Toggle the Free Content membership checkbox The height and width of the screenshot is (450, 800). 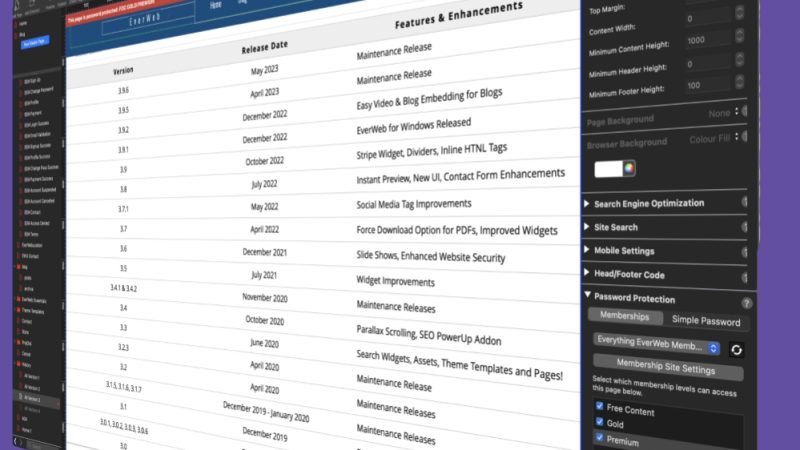point(599,406)
